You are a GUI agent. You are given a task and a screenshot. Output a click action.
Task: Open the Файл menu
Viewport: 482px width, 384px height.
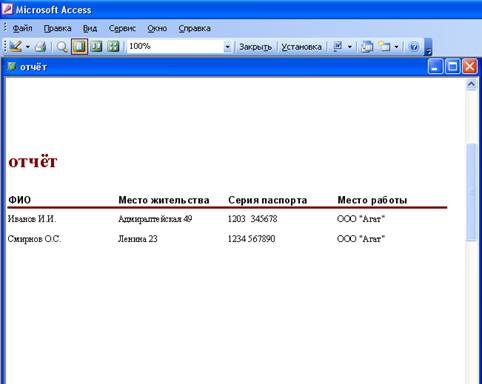click(22, 28)
